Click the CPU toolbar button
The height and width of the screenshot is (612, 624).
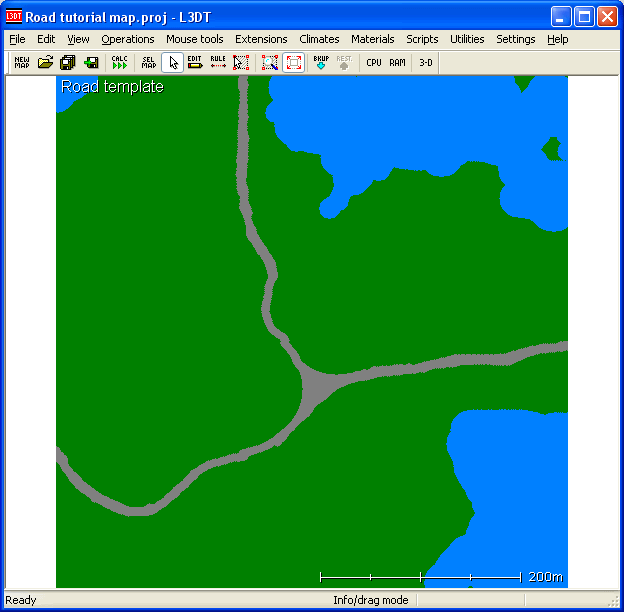click(x=374, y=63)
